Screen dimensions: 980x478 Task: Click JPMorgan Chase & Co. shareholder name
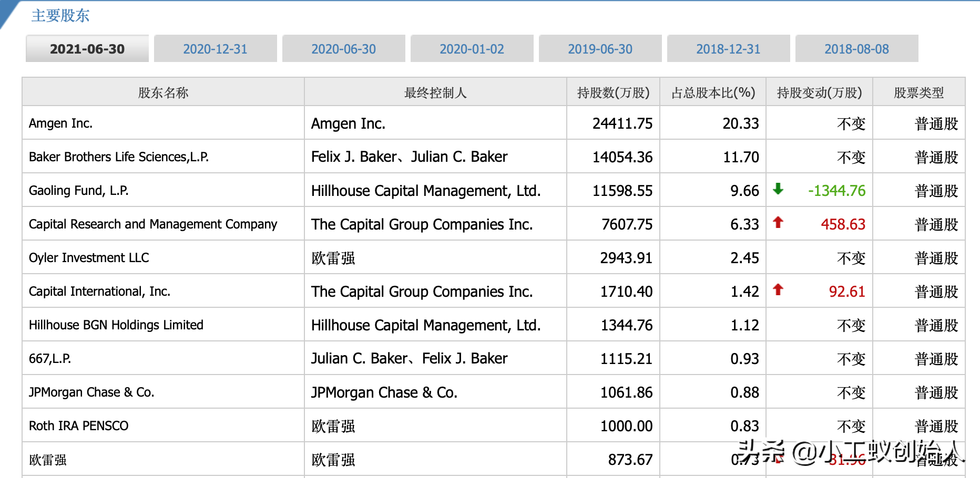(91, 392)
